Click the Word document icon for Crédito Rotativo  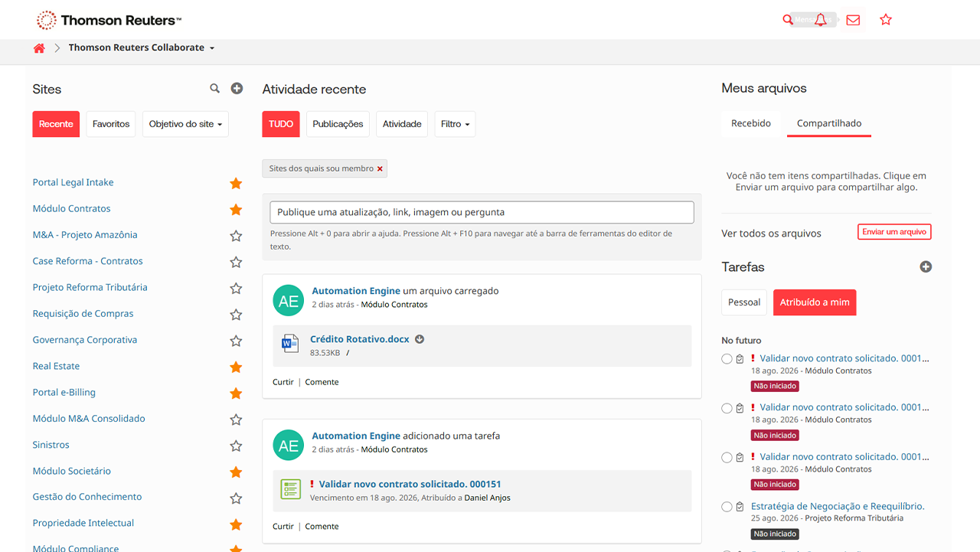[x=290, y=345]
